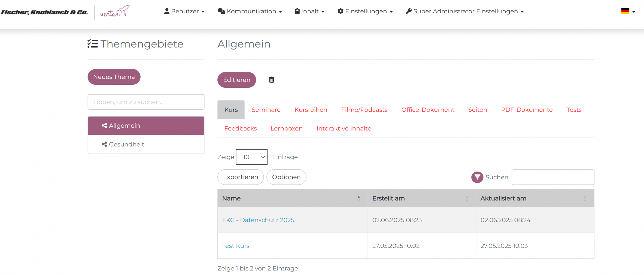Click the trash delete icon

point(271,80)
